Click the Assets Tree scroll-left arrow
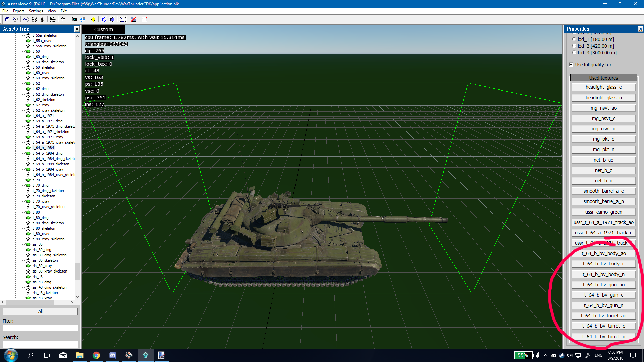Viewport: 644px width, 362px height. [3, 302]
